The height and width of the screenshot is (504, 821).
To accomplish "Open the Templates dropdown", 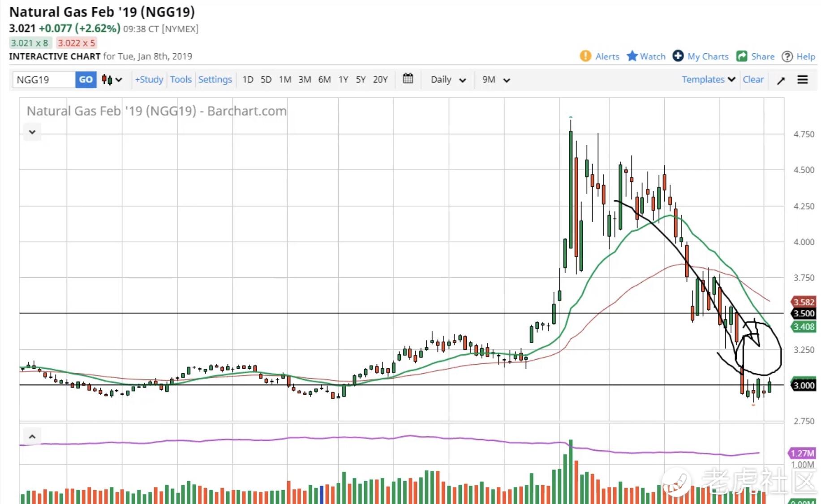I will (x=708, y=79).
